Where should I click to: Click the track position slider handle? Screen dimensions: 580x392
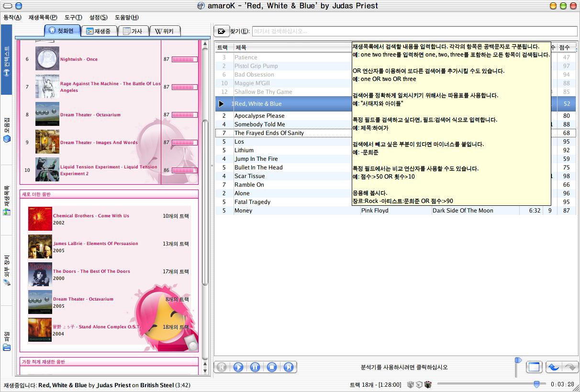pyautogui.click(x=536, y=384)
